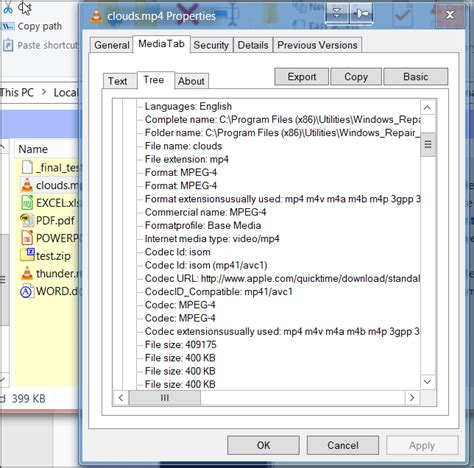Select 'Languages: English' tree row
The image size is (474, 468).
[188, 106]
